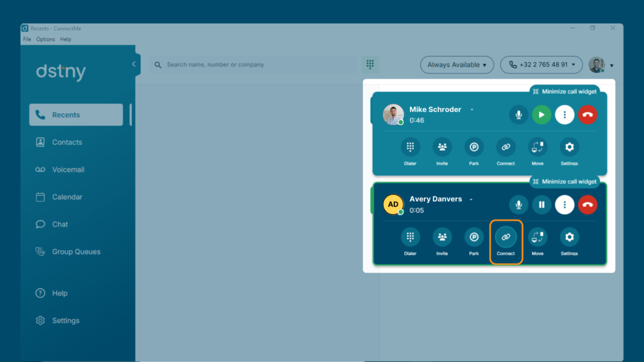644x362 pixels.
Task: Click the 0:46 call timer
Action: point(416,121)
